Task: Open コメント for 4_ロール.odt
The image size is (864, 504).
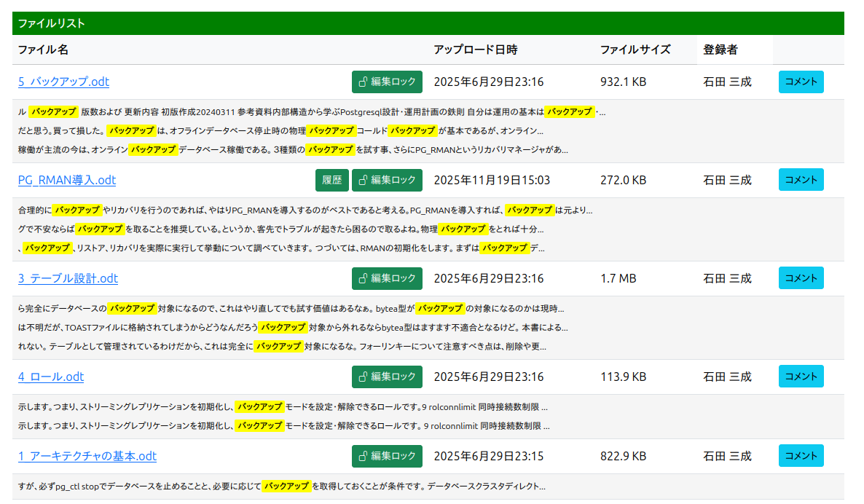Action: pyautogui.click(x=801, y=377)
